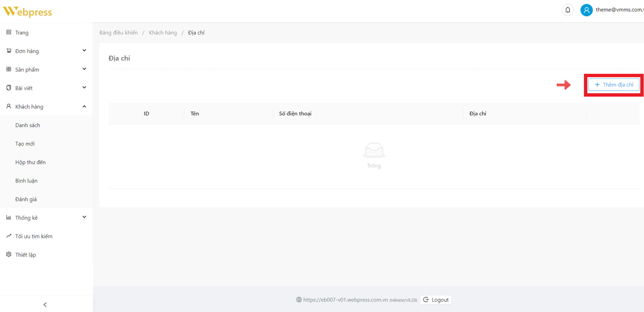The image size is (644, 312).
Task: Click the Thêm địa chỉ button
Action: tap(614, 85)
